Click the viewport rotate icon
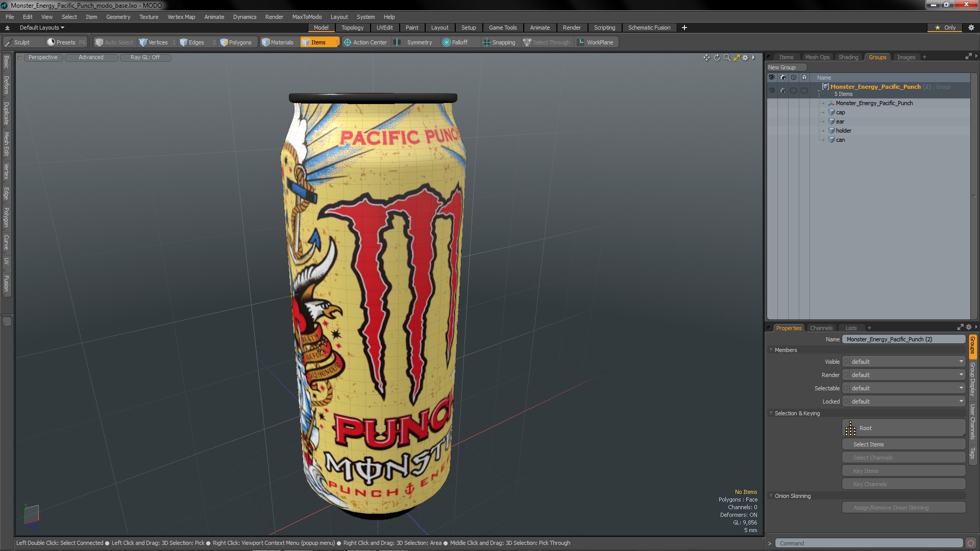This screenshot has height=551, width=980. coord(717,58)
